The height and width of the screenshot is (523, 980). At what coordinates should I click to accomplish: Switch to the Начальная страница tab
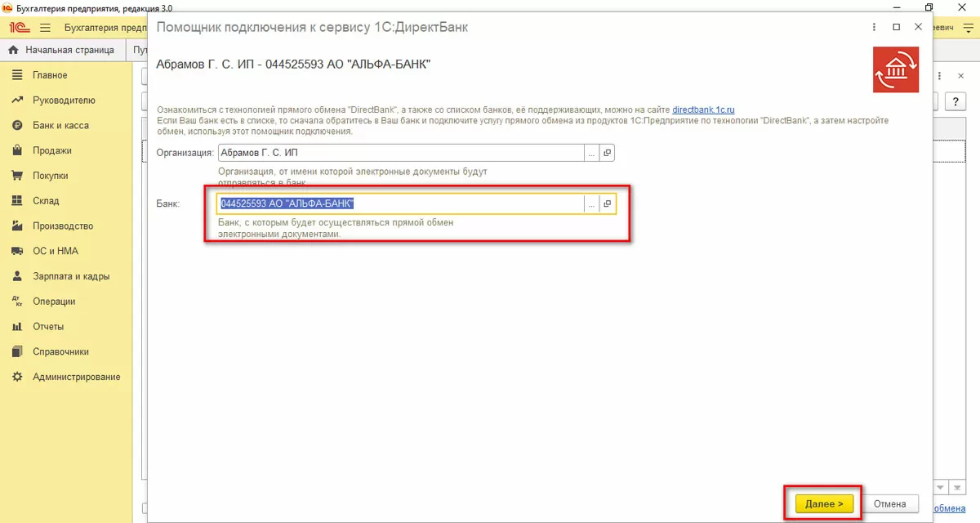click(x=62, y=50)
